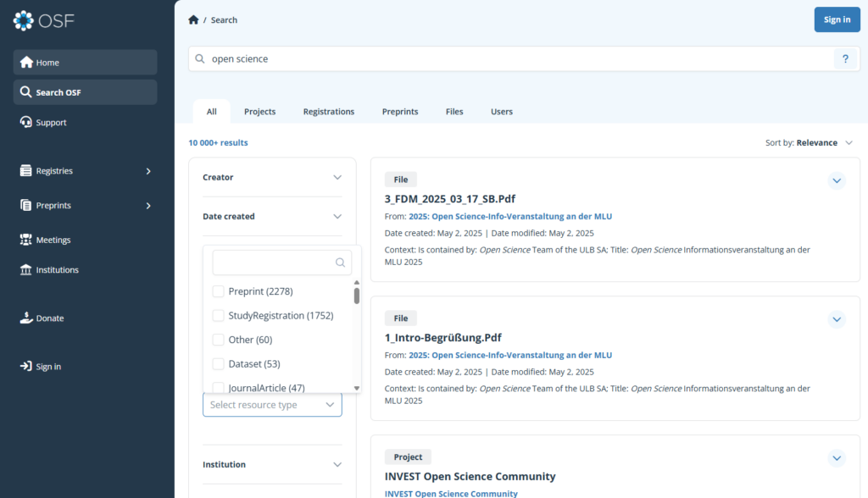The width and height of the screenshot is (868, 498).
Task: Click the home icon in the breadcrumb
Action: (193, 19)
